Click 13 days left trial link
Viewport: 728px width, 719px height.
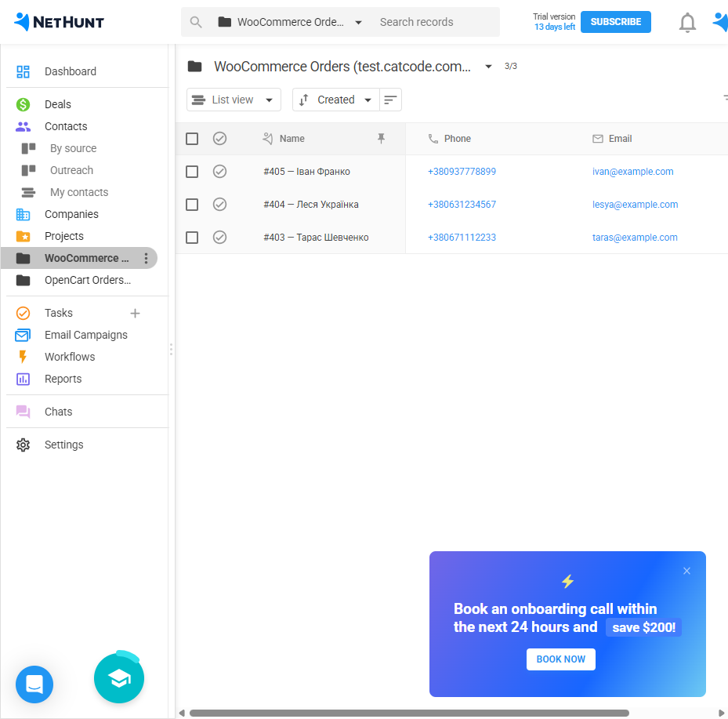[x=555, y=27]
